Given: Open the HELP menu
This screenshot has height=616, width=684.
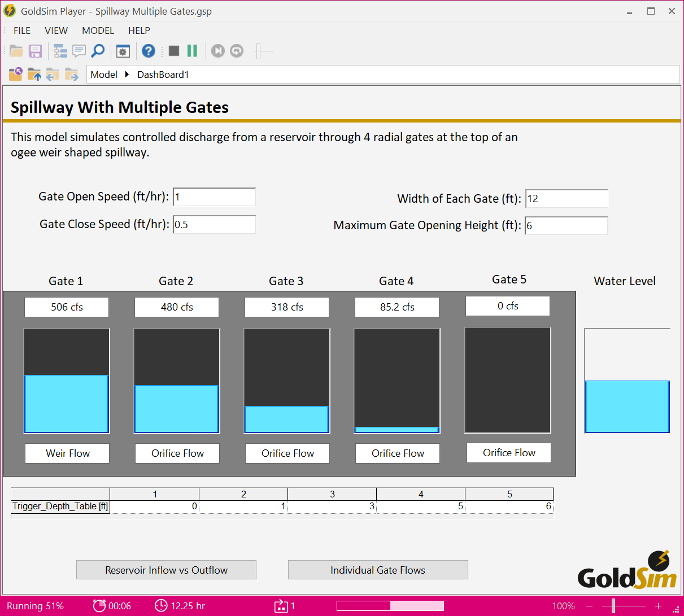Looking at the screenshot, I should click(x=139, y=30).
